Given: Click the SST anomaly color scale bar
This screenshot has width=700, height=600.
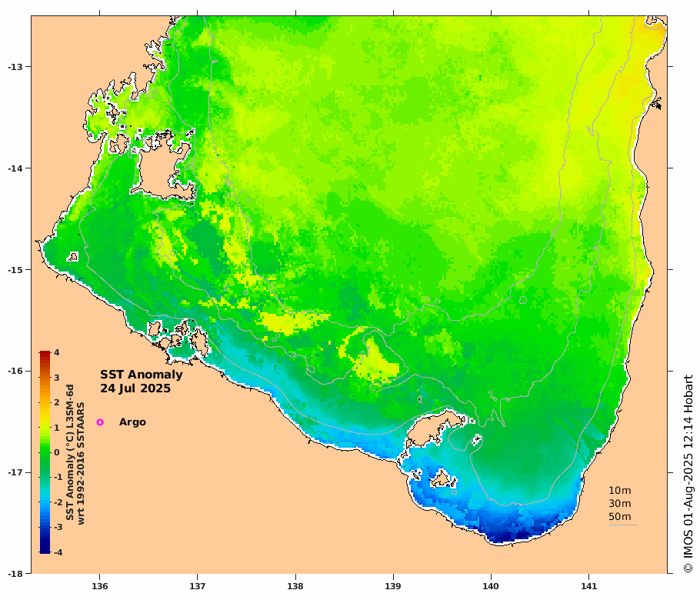Looking at the screenshot, I should (45, 452).
